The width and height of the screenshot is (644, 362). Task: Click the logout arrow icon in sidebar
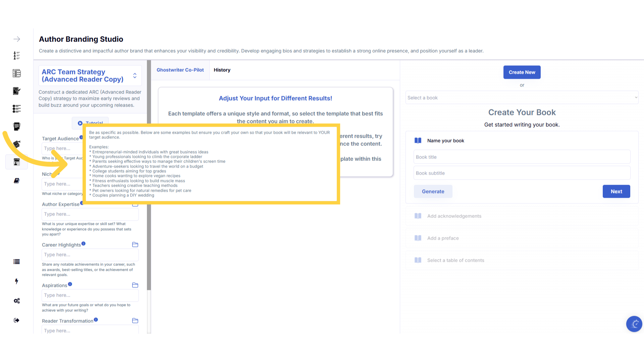click(x=17, y=320)
